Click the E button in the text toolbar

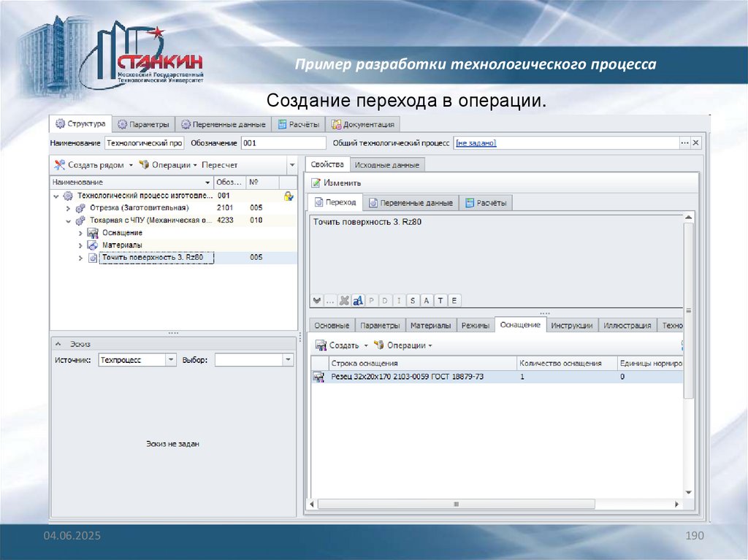454,301
